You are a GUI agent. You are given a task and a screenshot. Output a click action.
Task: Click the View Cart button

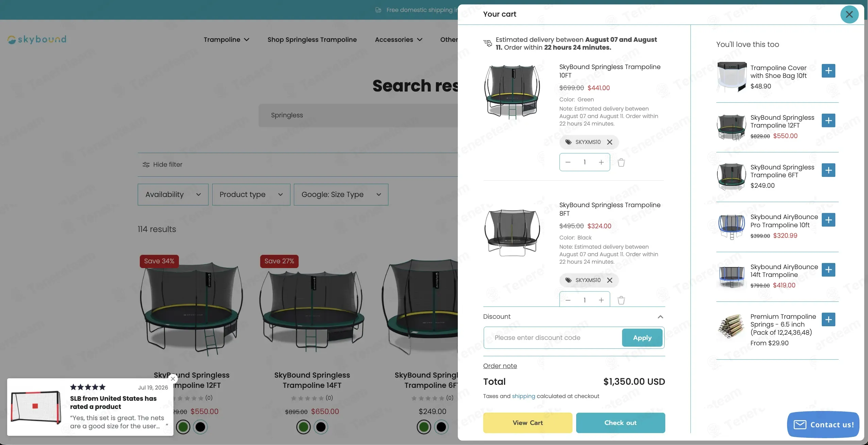[x=528, y=423]
